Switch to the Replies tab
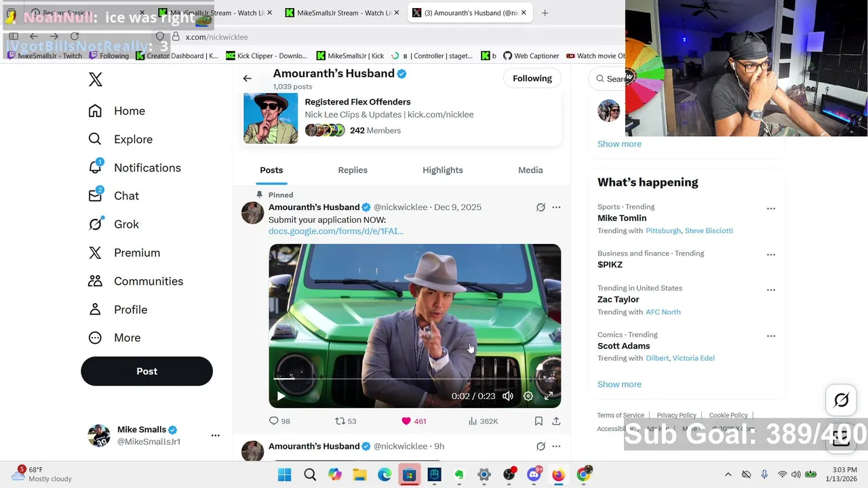Screen dimensions: 868x488 coord(353,170)
